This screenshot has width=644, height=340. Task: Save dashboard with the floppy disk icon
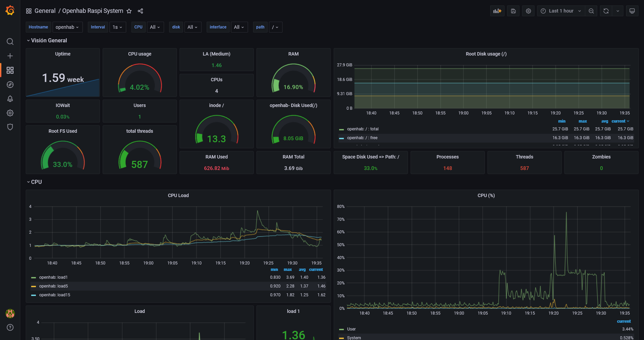point(513,11)
